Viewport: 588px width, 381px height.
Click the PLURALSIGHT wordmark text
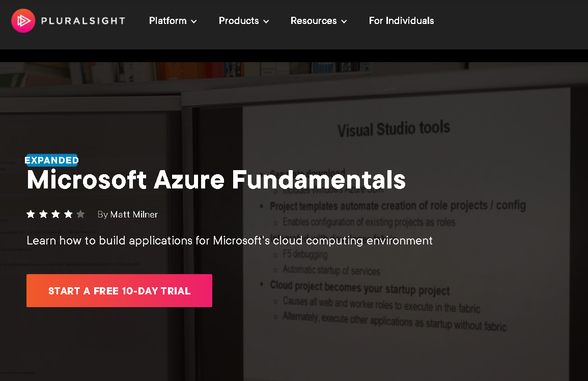tap(83, 21)
